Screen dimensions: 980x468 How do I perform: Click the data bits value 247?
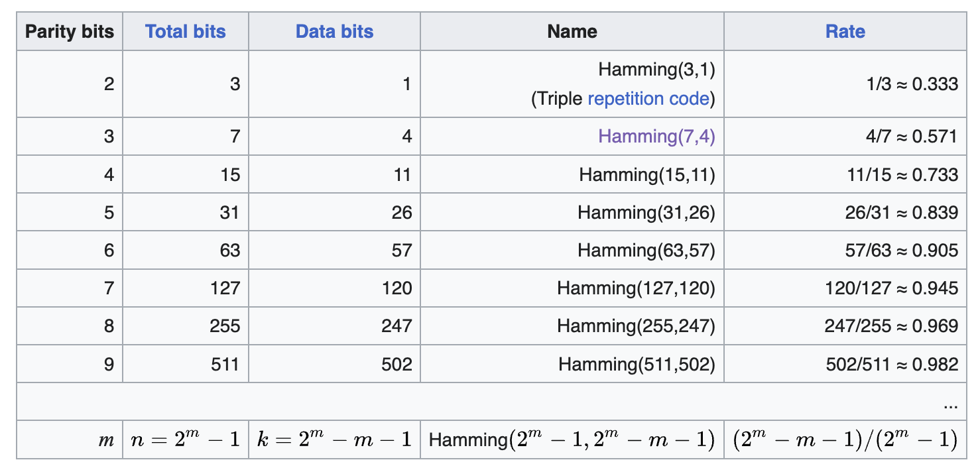tap(397, 326)
